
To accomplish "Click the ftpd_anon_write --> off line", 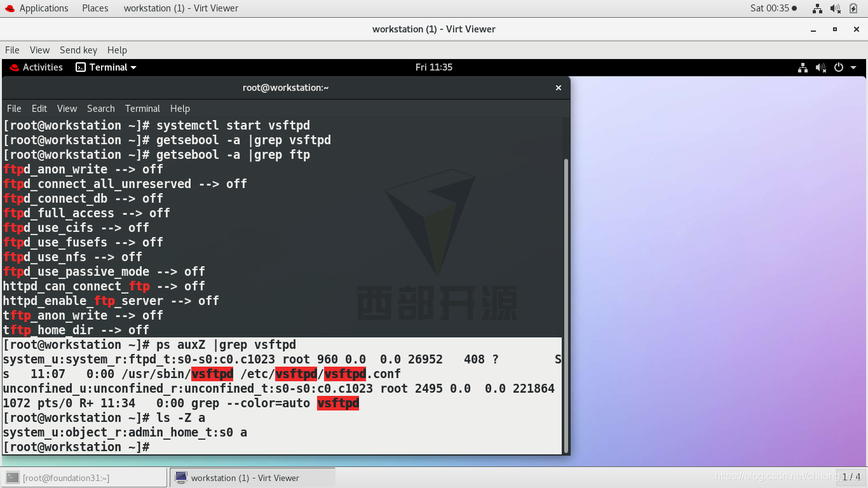I will pos(83,169).
